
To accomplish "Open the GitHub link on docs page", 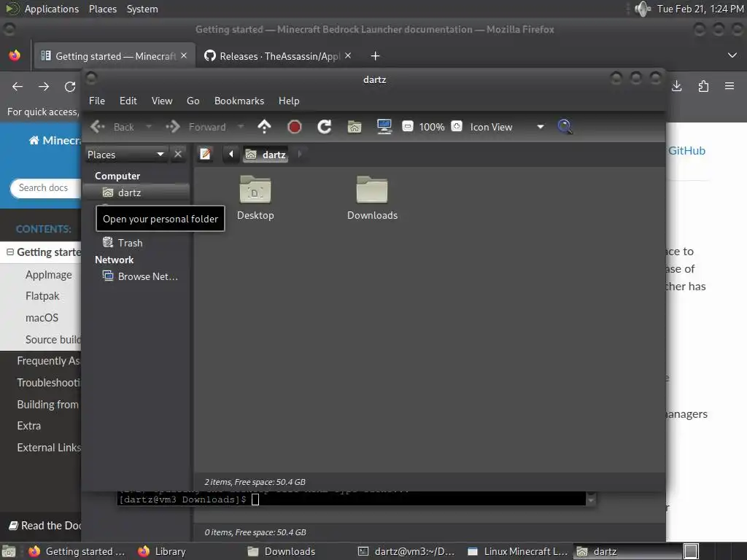I will tap(686, 150).
